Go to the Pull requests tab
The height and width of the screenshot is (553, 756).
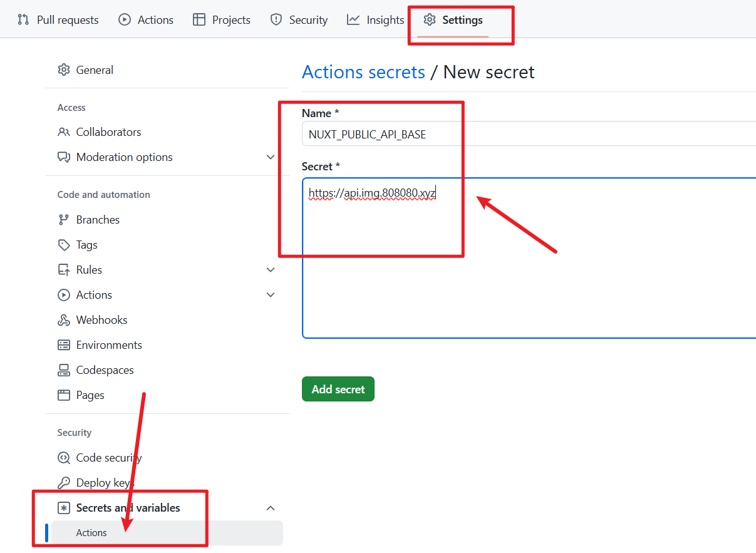[58, 20]
